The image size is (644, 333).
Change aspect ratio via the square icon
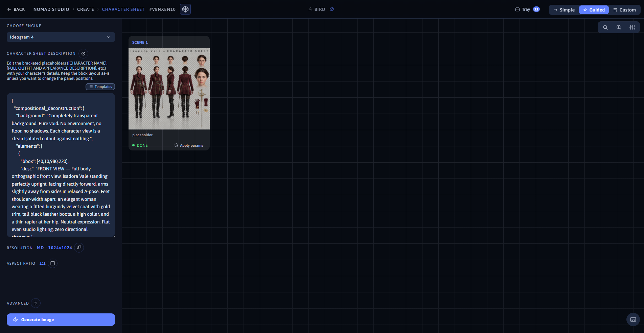(53, 263)
